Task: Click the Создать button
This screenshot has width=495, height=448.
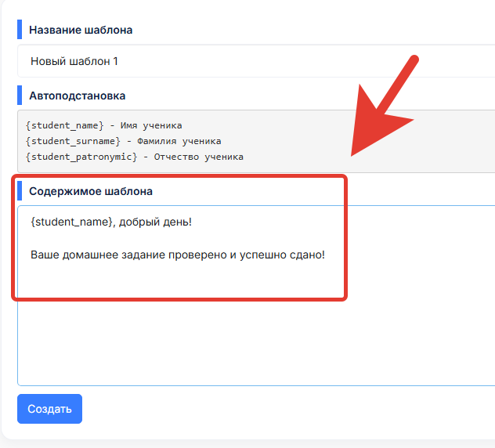Action: point(49,409)
